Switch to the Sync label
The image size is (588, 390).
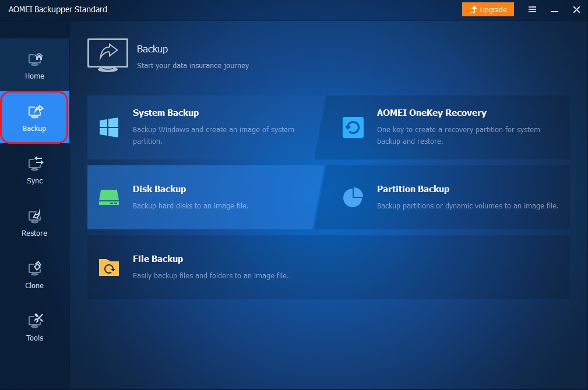click(35, 181)
